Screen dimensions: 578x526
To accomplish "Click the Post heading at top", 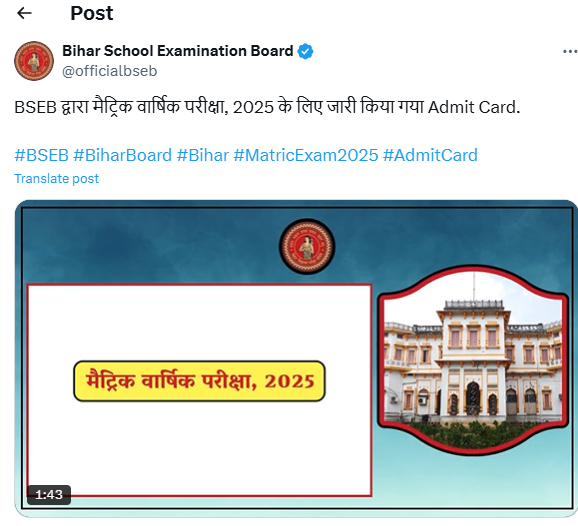I will (92, 13).
